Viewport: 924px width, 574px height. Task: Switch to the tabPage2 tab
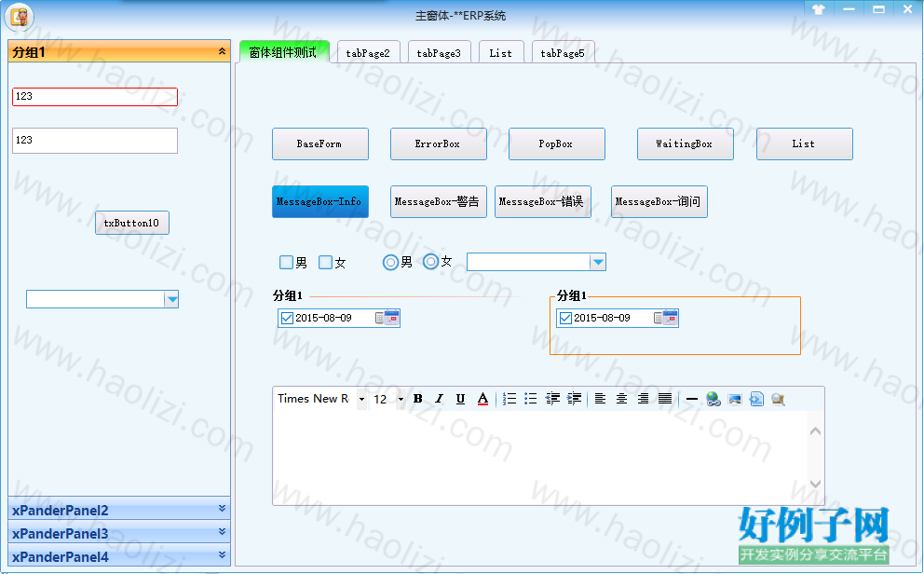pyautogui.click(x=368, y=52)
